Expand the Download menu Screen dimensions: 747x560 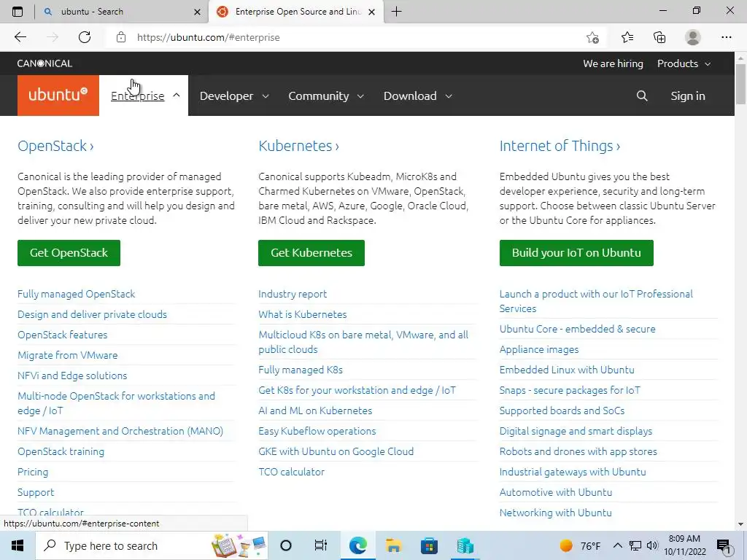(x=417, y=96)
